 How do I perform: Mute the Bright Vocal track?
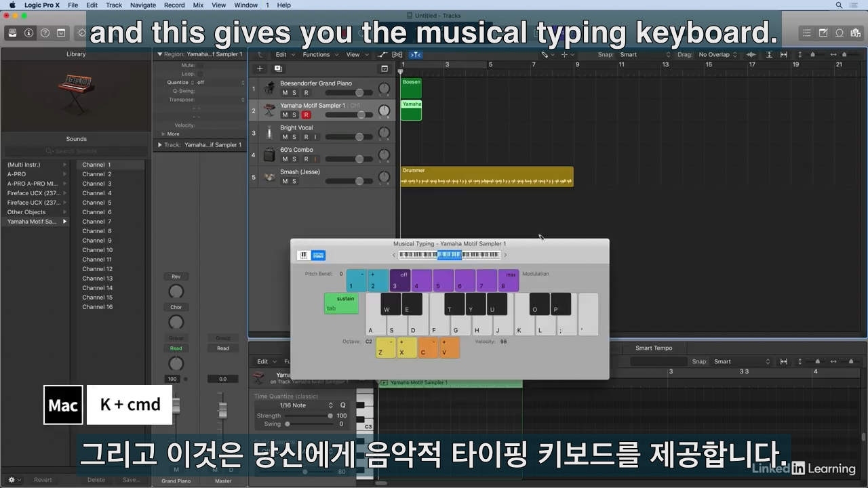pos(285,137)
